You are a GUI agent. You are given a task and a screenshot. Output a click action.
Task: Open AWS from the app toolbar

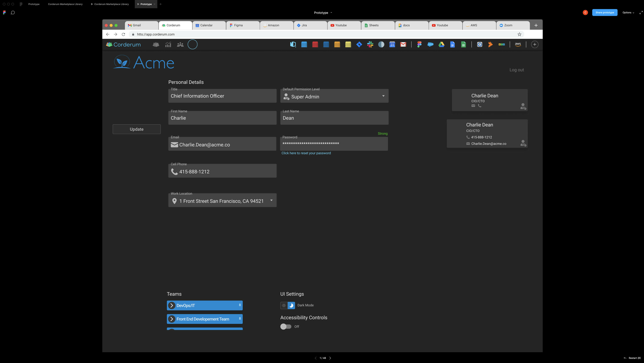(x=518, y=44)
